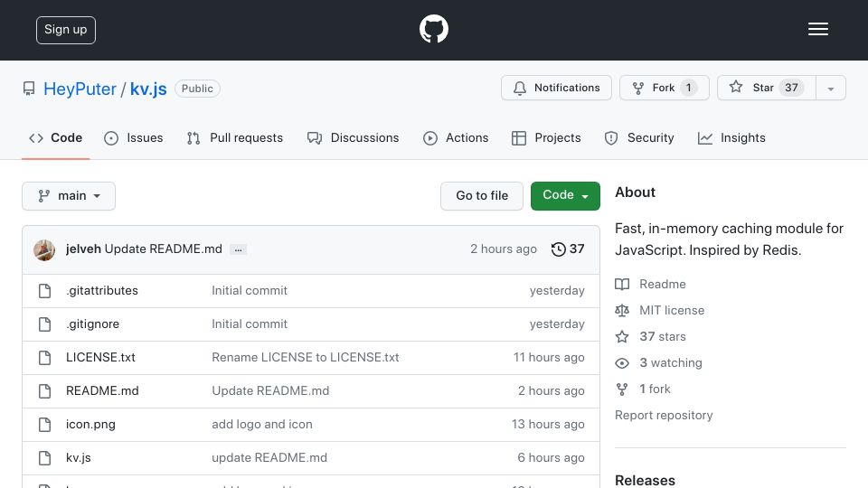Open the icon.png file
The height and width of the screenshot is (488, 868).
click(90, 425)
